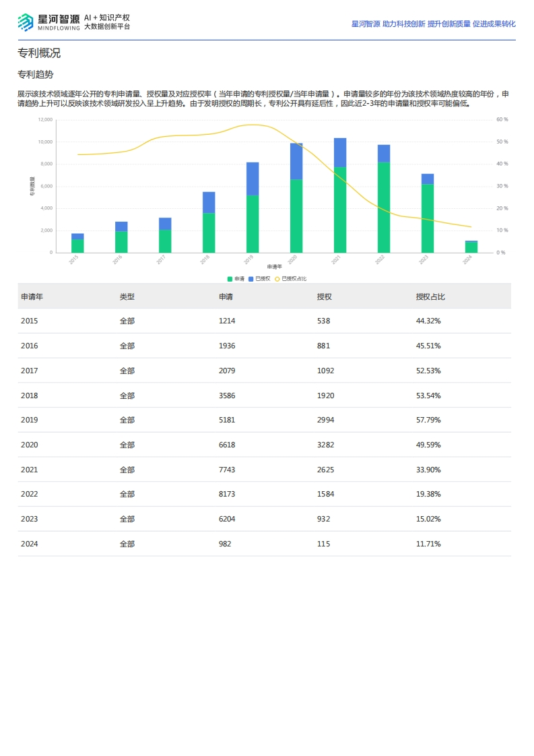Click the 授权占比 column header
Screen dimensions: 534x756
click(x=430, y=296)
